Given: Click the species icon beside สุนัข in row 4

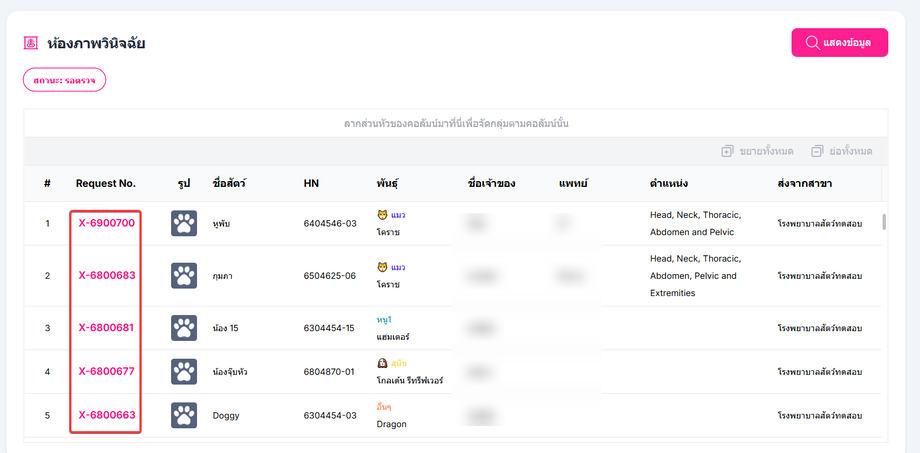Looking at the screenshot, I should click(382, 362).
